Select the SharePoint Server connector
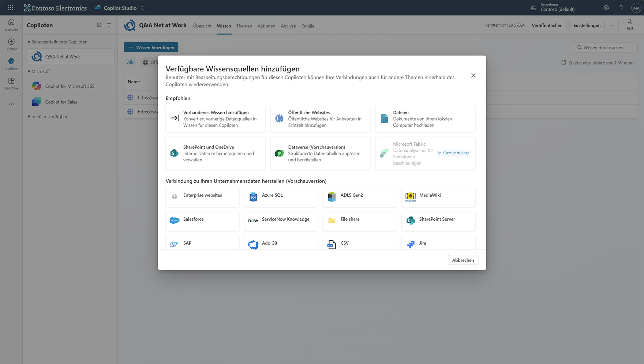 pos(438,221)
